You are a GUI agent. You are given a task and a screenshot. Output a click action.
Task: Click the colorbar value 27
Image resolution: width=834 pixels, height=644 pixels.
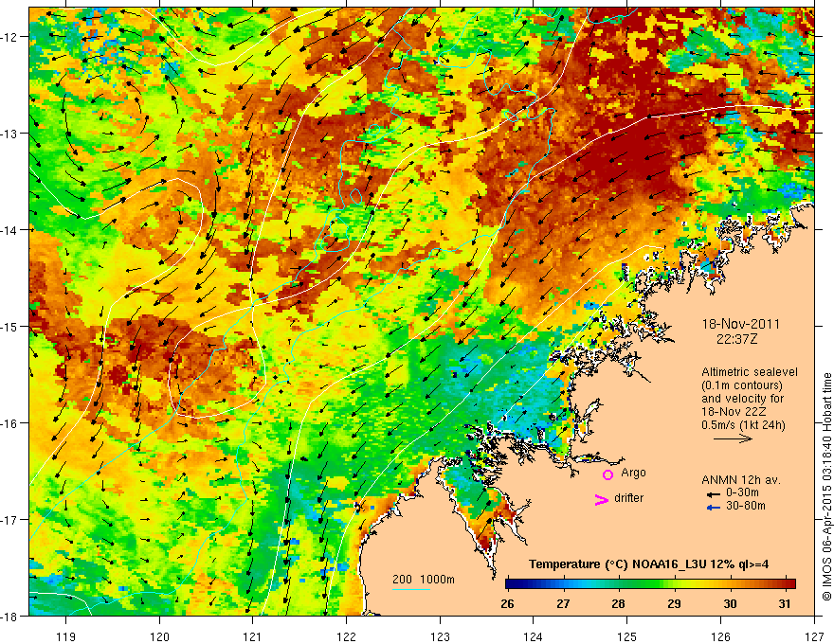(x=563, y=603)
